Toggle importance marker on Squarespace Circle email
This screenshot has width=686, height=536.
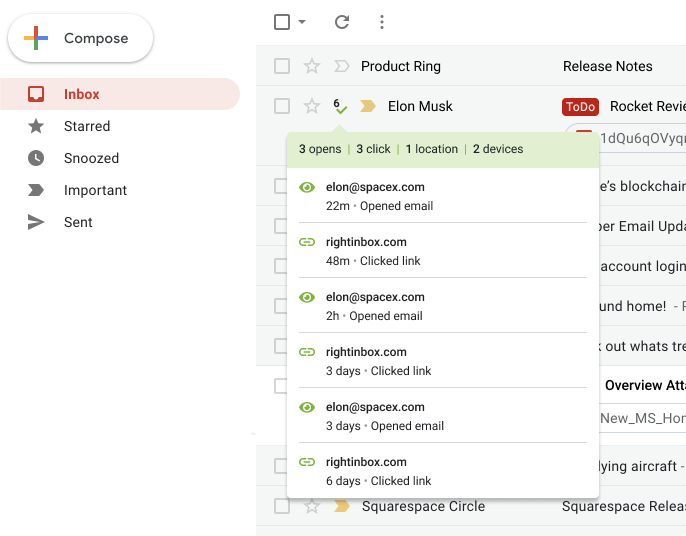pyautogui.click(x=342, y=506)
